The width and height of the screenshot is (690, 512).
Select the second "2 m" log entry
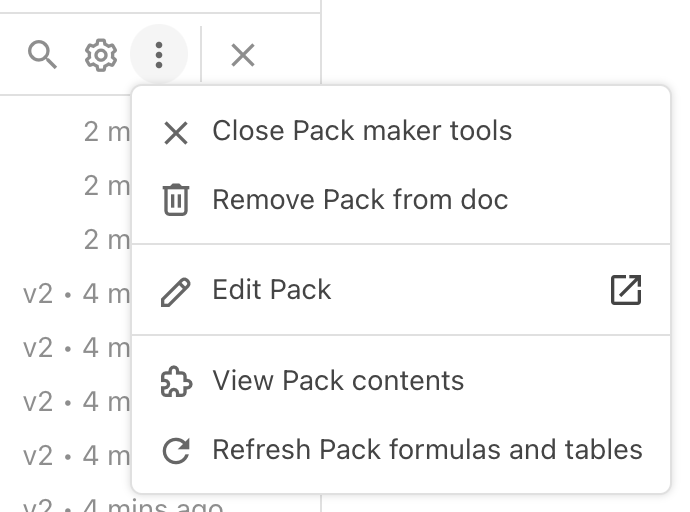[106, 186]
